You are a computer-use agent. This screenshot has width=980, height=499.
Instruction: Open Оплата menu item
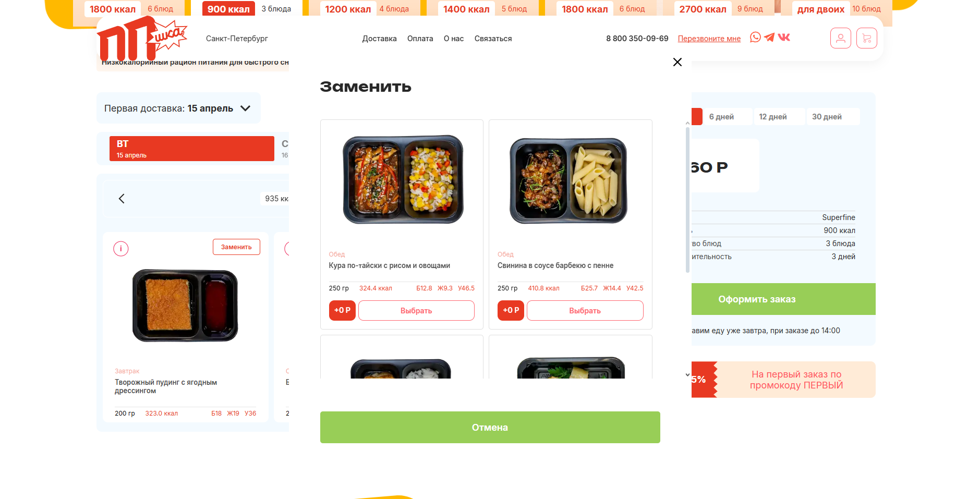pyautogui.click(x=420, y=39)
